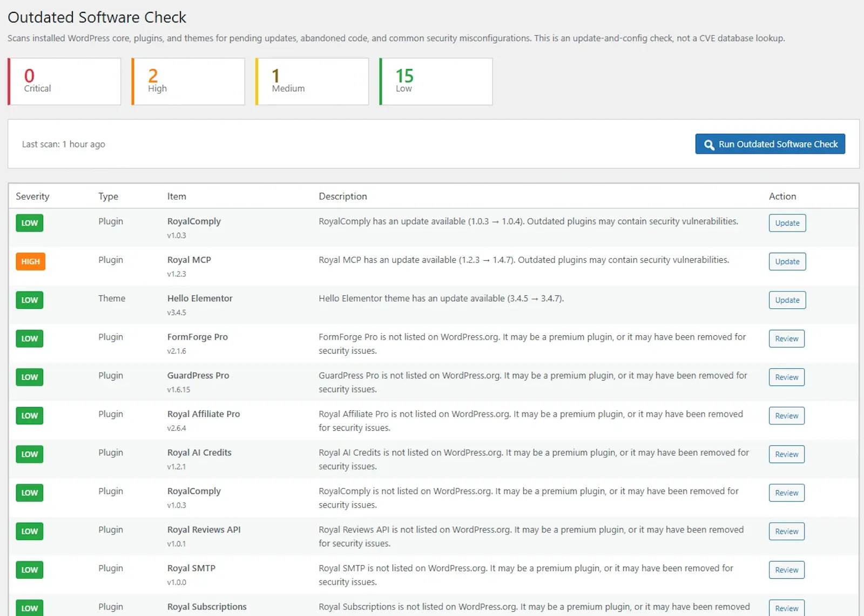Click version v1.6.15 under GuardPress Pro
This screenshot has width=864, height=616.
(x=179, y=390)
